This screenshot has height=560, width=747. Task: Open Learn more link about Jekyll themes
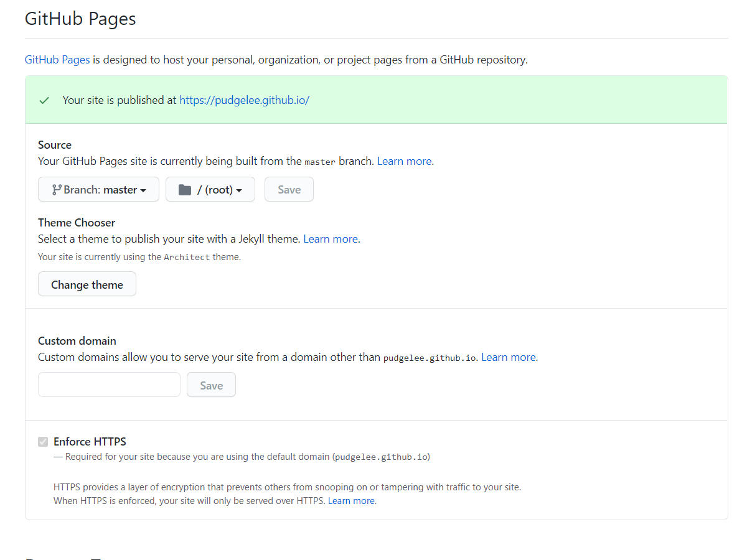(x=331, y=239)
